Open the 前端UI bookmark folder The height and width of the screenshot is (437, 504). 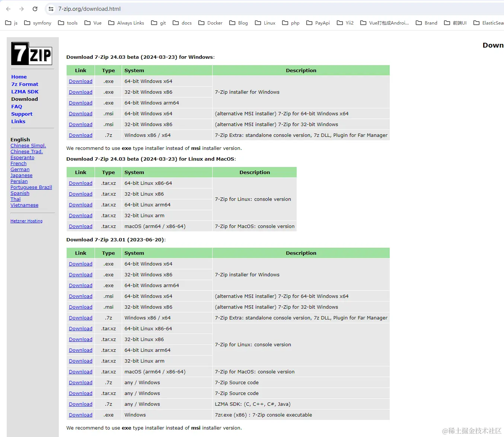tap(455, 23)
